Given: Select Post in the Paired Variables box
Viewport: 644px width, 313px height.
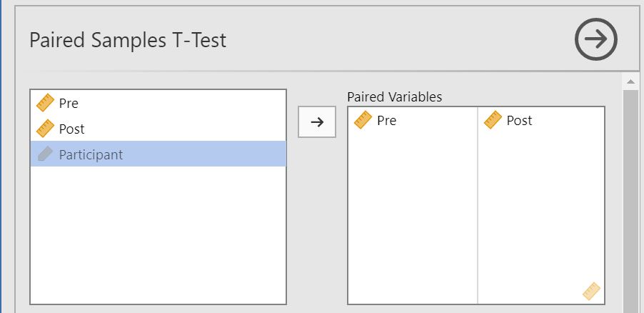Looking at the screenshot, I should pyautogui.click(x=519, y=121).
